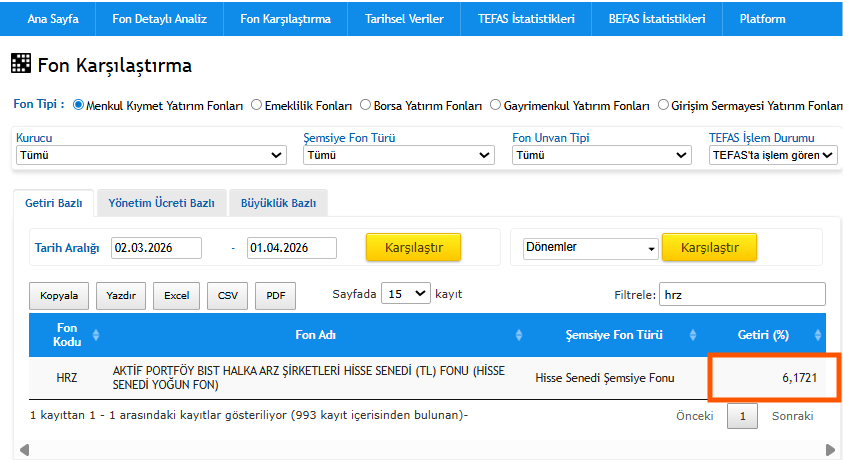The height and width of the screenshot is (460, 843).
Task: Click Karşılaştır next to Dönemler
Action: pos(710,247)
